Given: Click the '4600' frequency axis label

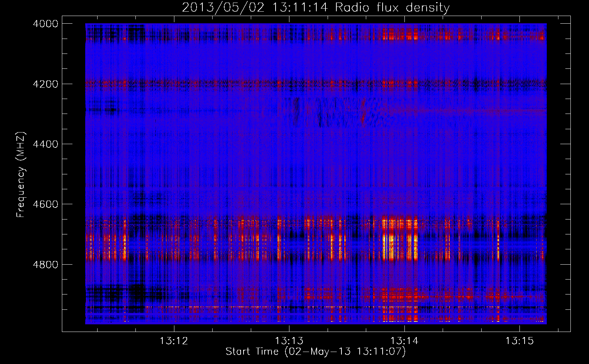Looking at the screenshot, I should [46, 204].
